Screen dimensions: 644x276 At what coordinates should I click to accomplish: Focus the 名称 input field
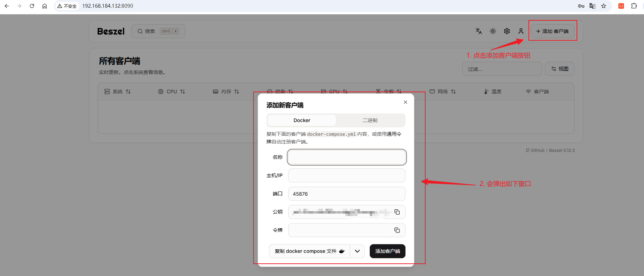[347, 157]
